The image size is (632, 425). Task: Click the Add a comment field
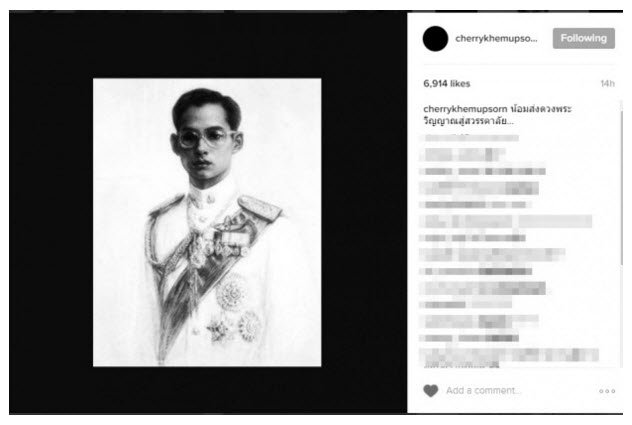pyautogui.click(x=483, y=390)
